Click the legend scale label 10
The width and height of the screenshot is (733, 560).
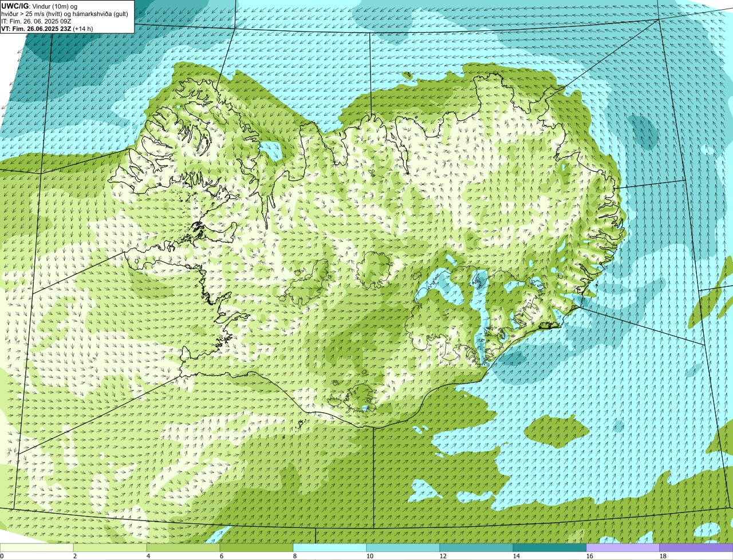[370, 556]
